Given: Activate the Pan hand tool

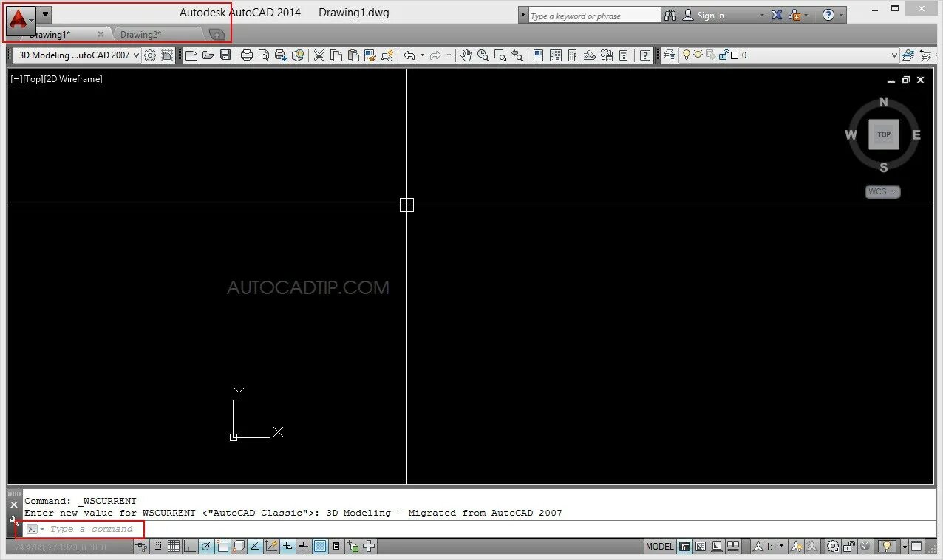Looking at the screenshot, I should click(x=466, y=55).
